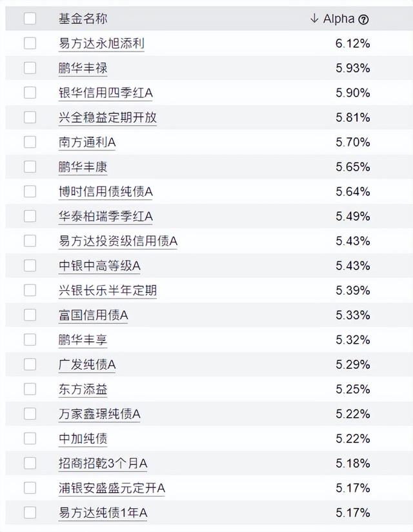View the 华泰柏瑞季季红A fund details

coord(105,216)
